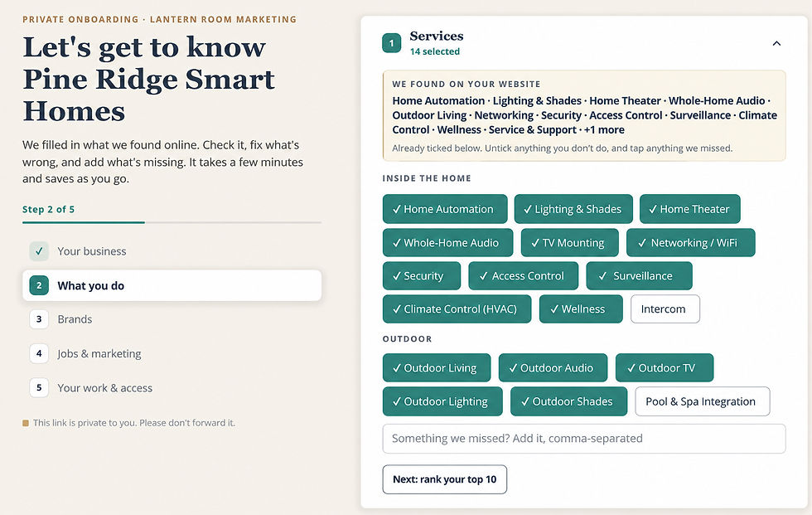812x515 pixels.
Task: Click the OUTDOOR group label
Action: point(407,339)
